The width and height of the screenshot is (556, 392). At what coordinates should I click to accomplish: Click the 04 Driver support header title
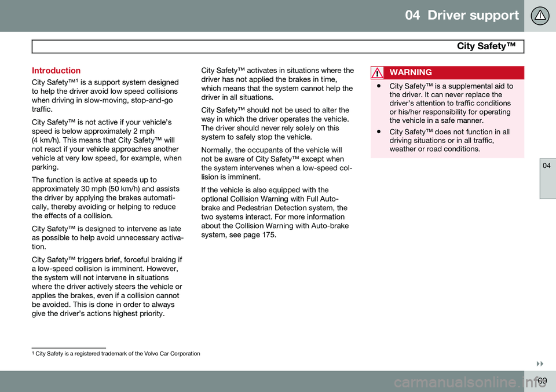click(x=462, y=15)
